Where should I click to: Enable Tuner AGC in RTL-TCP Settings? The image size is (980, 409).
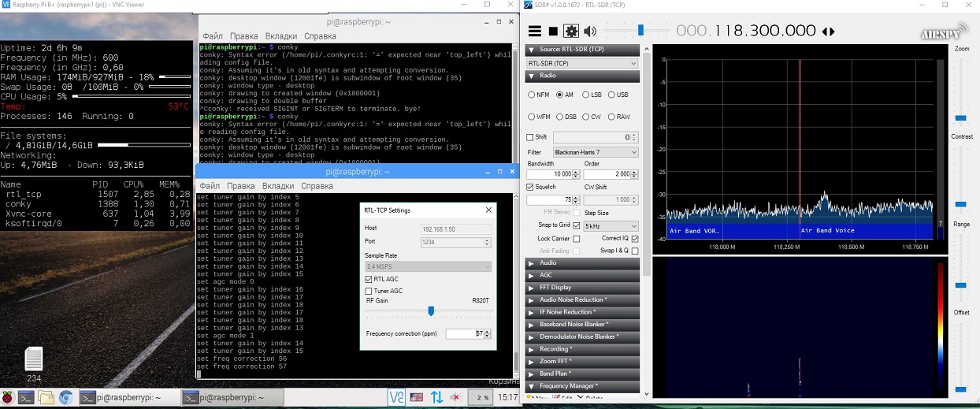tap(369, 291)
